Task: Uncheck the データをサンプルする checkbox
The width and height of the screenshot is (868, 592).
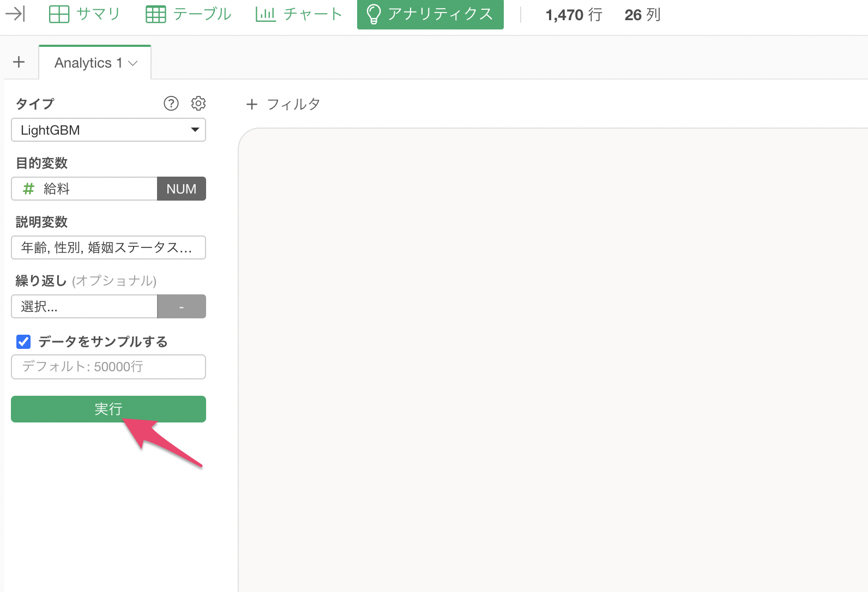Action: (x=23, y=342)
